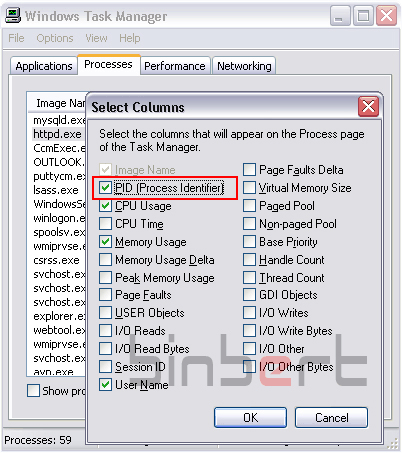This screenshot has height=453, width=402.
Task: Open the Options menu
Action: tap(55, 38)
